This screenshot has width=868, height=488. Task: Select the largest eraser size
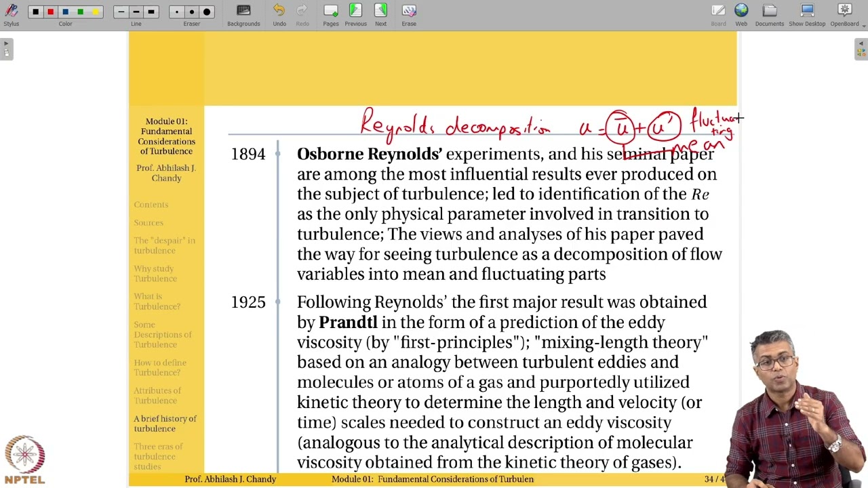tap(207, 12)
